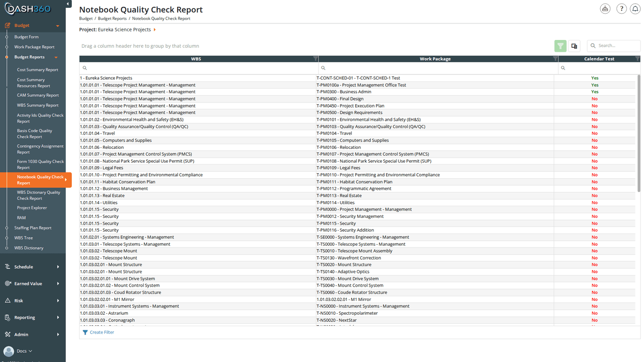Expand the Earned Value menu chevron
The image size is (644, 362).
[x=58, y=284]
